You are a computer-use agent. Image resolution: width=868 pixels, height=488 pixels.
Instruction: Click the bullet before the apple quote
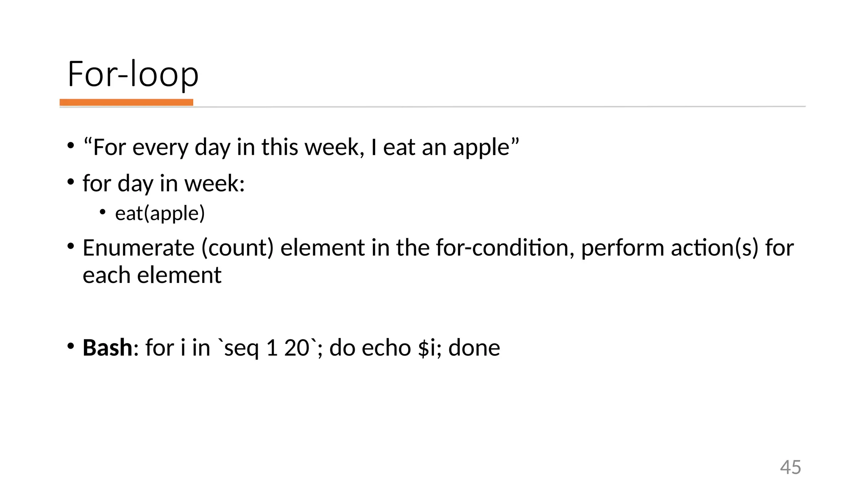point(70,146)
